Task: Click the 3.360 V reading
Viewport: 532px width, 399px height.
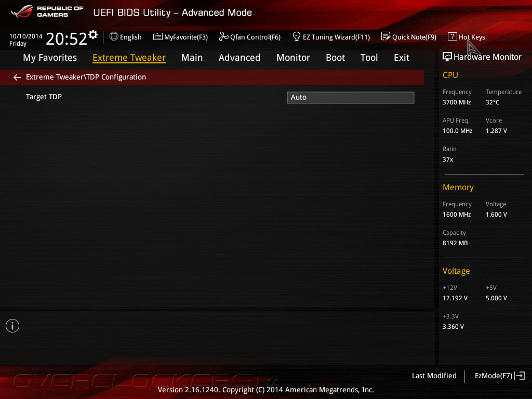Action: pos(453,326)
